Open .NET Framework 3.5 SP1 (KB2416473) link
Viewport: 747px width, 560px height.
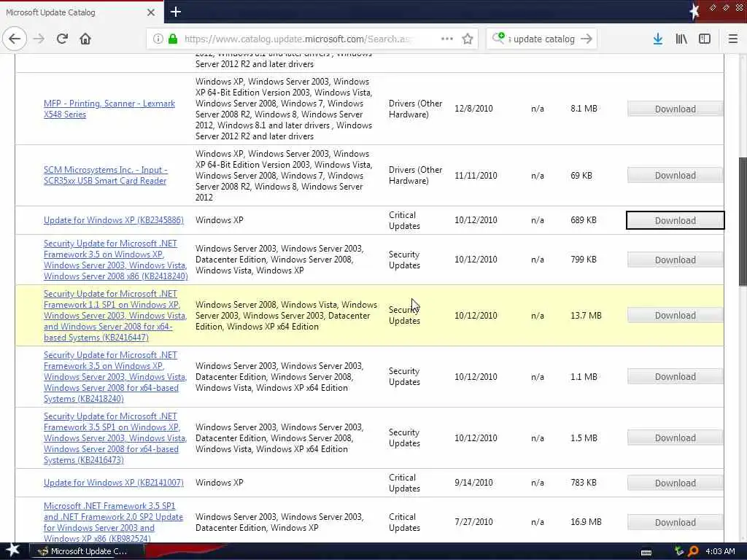(115, 437)
